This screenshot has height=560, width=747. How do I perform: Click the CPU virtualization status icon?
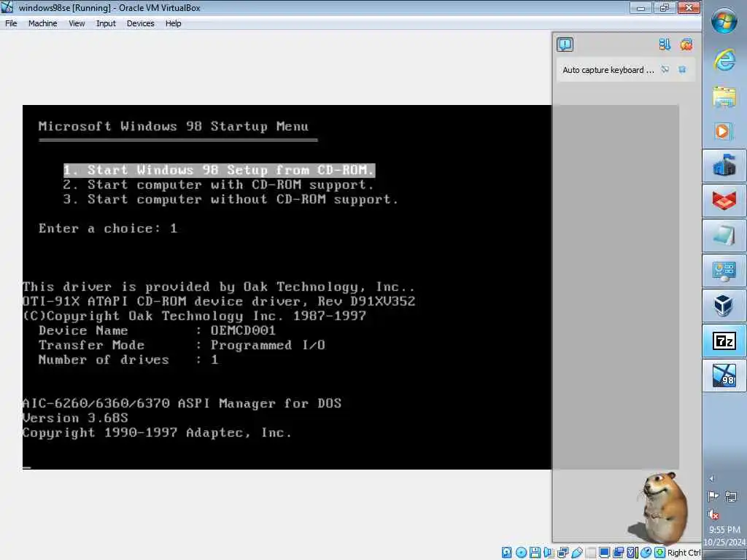(x=632, y=553)
